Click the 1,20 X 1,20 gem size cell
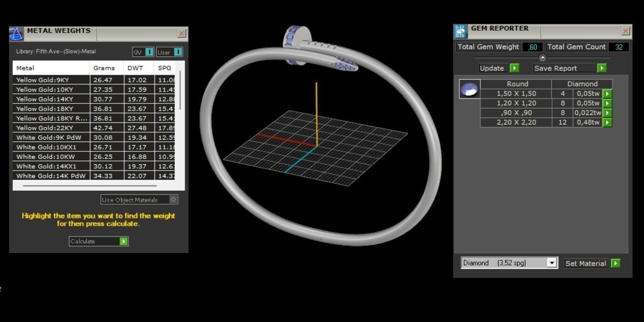 point(516,103)
